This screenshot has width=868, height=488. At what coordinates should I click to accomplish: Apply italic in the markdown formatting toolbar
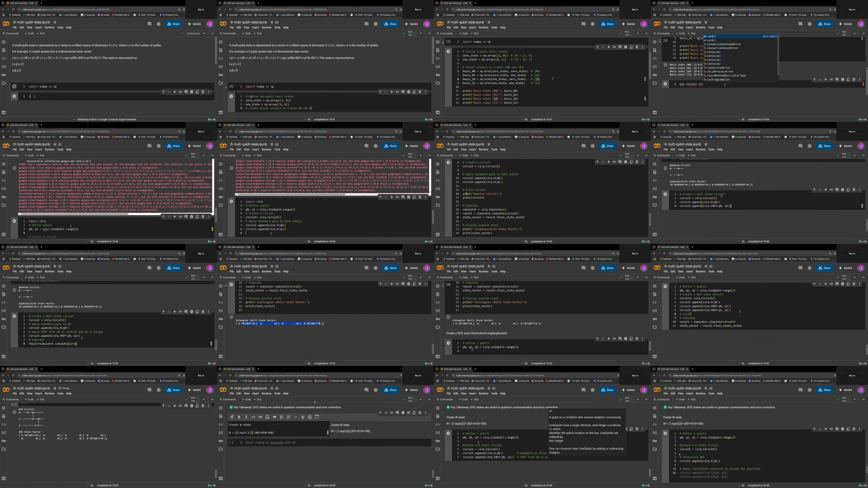[246, 417]
